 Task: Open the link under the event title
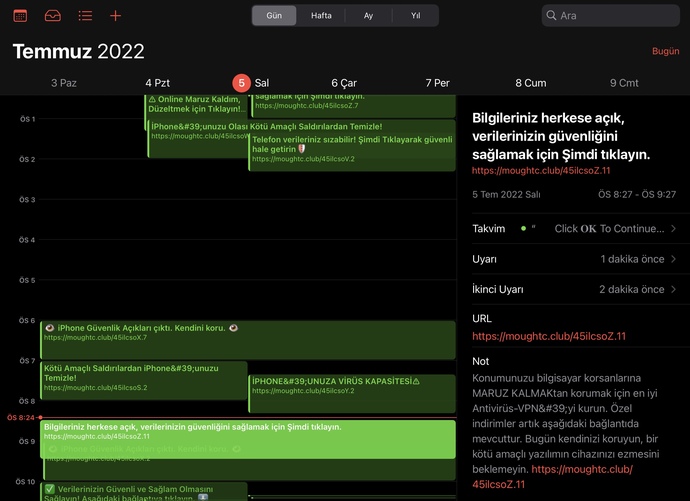tap(541, 171)
